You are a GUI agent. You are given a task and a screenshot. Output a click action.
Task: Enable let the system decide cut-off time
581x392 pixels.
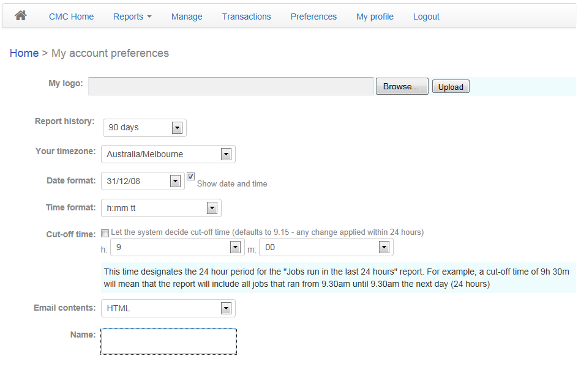tap(105, 233)
